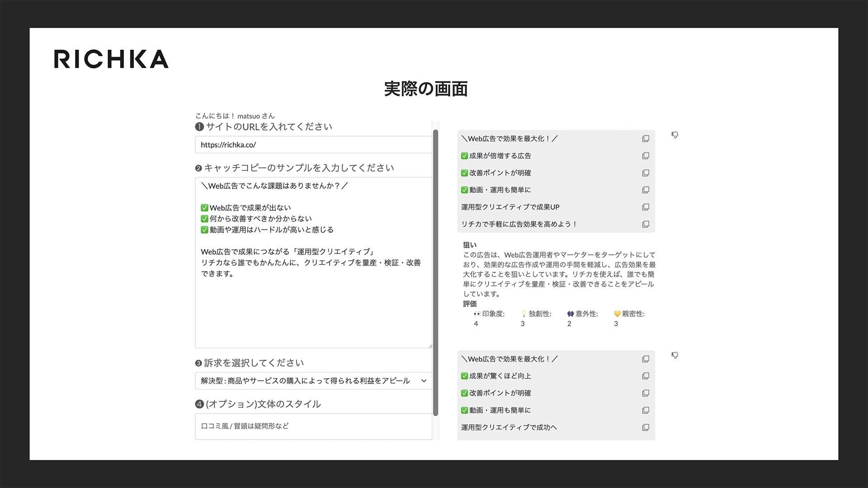Copy the second '＼Web広告で効果を最大化！／' line
868x488 pixels.
646,359
